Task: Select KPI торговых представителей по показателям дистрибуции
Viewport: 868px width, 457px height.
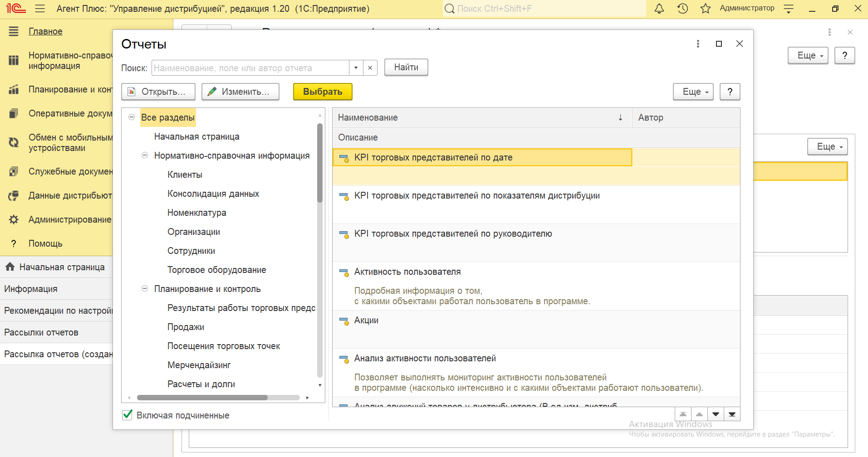Action: [x=536, y=204]
